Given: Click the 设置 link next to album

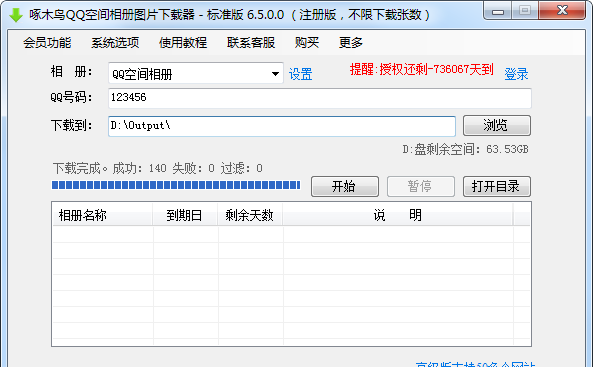Looking at the screenshot, I should pos(301,74).
